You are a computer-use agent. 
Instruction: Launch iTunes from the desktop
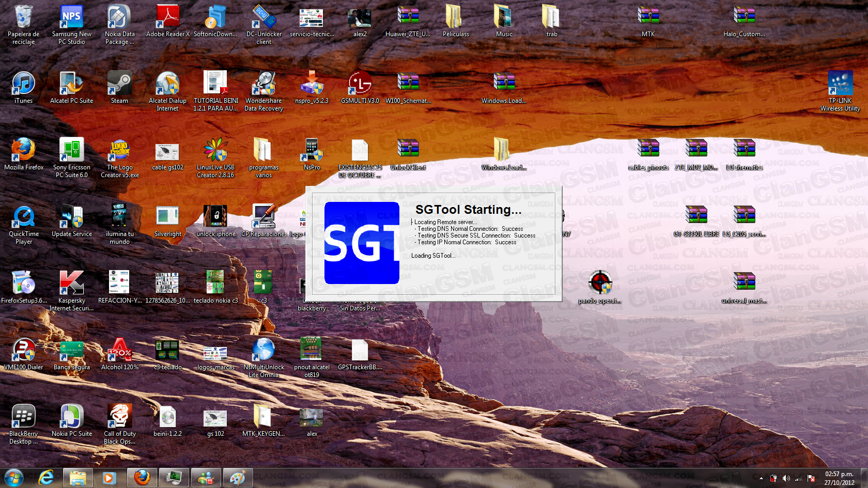[23, 85]
